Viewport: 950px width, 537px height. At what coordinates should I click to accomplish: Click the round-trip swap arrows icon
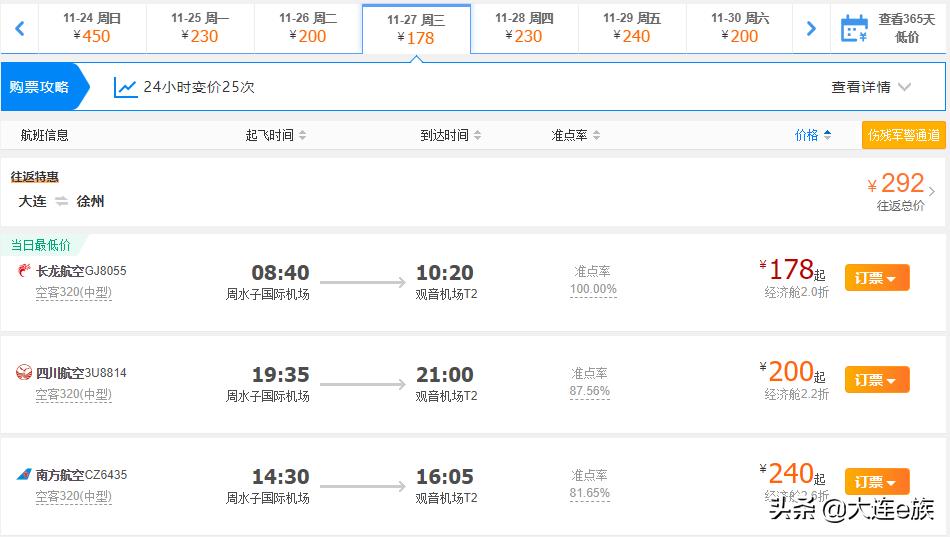click(61, 201)
